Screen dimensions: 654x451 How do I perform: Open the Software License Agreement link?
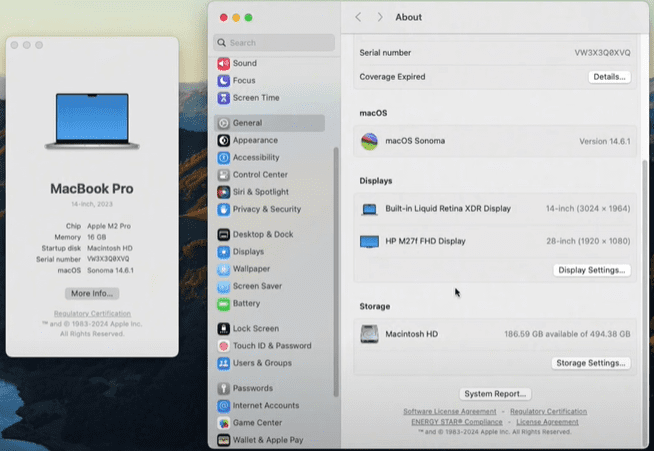(x=449, y=412)
